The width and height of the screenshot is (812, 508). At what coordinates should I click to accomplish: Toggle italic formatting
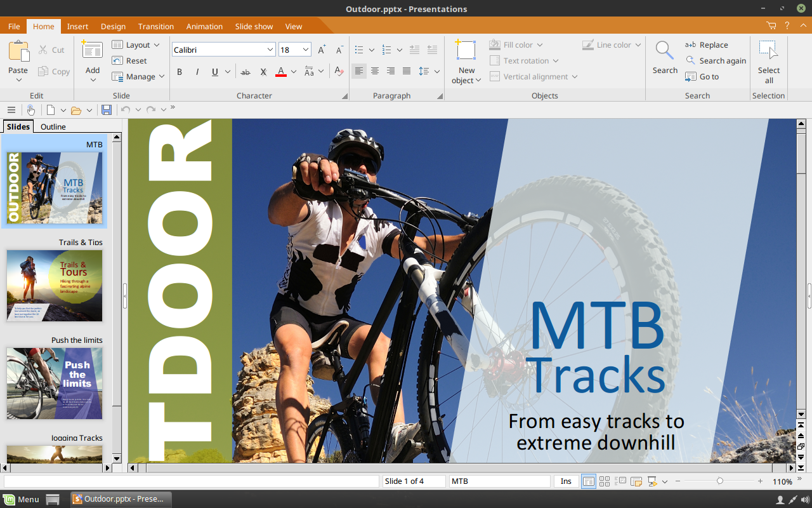[197, 72]
